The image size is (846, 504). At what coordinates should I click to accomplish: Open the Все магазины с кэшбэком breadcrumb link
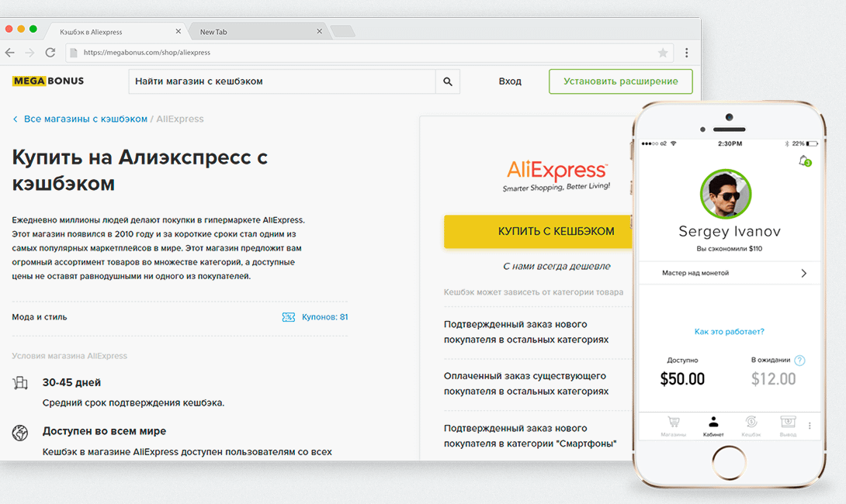86,119
